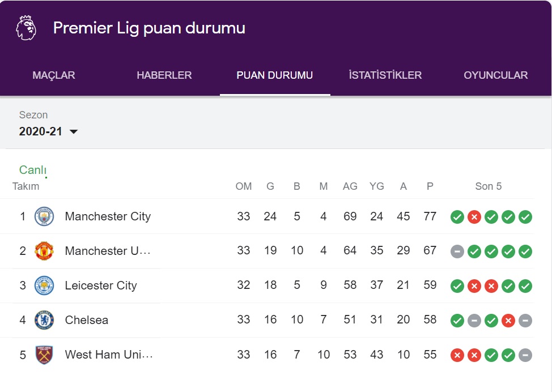Screen dimensions: 552x392
Task: Open the 2020-21 season dropdown
Action: [x=48, y=131]
